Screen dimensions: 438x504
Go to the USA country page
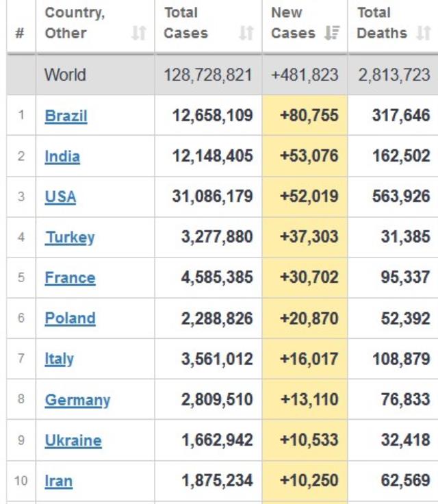point(60,197)
